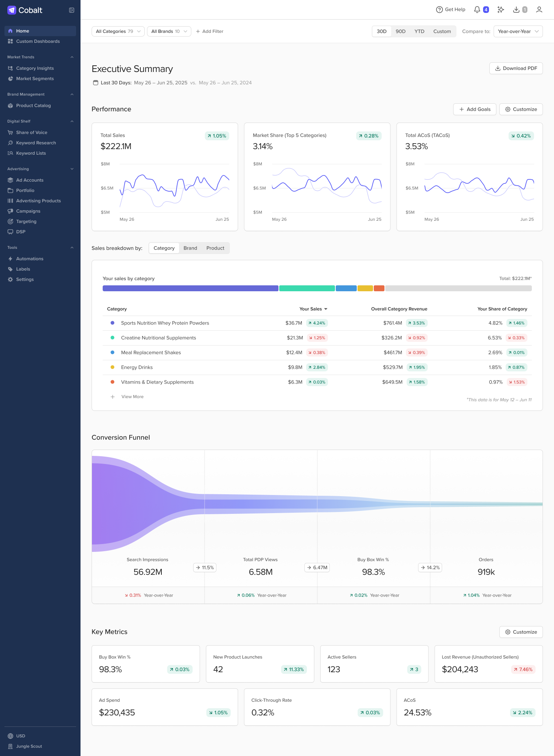554x756 pixels.
Task: Collapse the Digital Shelf section
Action: coord(72,121)
